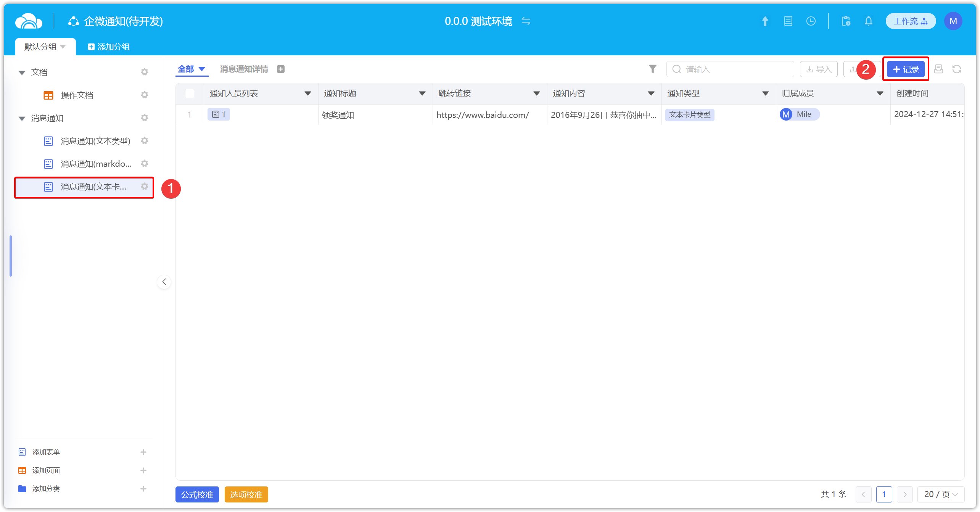Click the 公式校准 button

click(x=197, y=494)
